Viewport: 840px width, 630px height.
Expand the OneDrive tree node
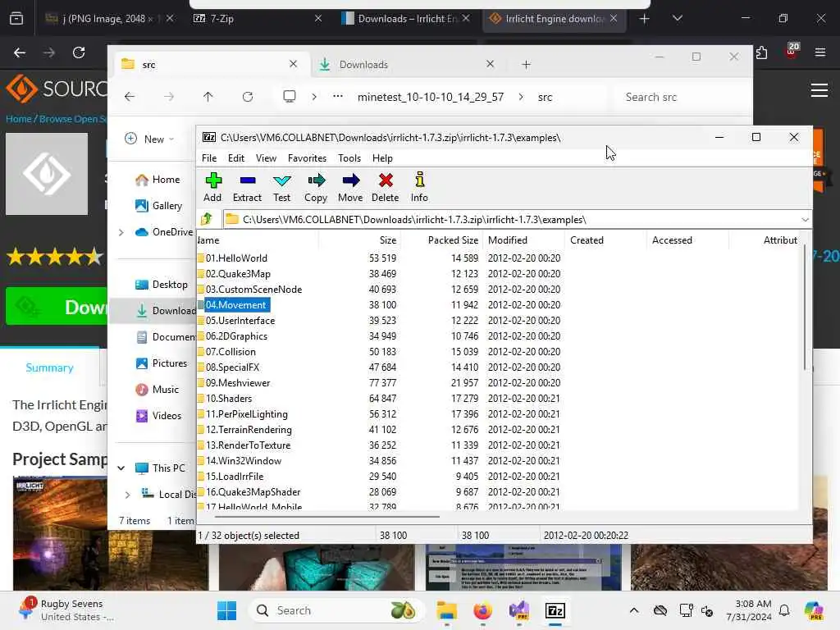pyautogui.click(x=121, y=232)
